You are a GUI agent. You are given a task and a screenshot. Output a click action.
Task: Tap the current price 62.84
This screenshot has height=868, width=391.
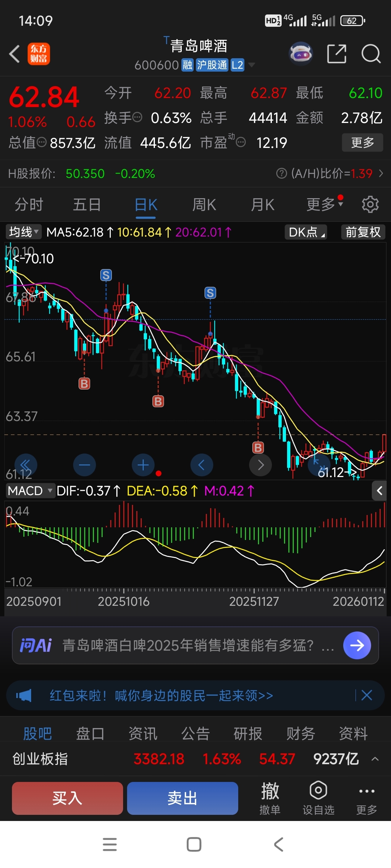(x=44, y=97)
